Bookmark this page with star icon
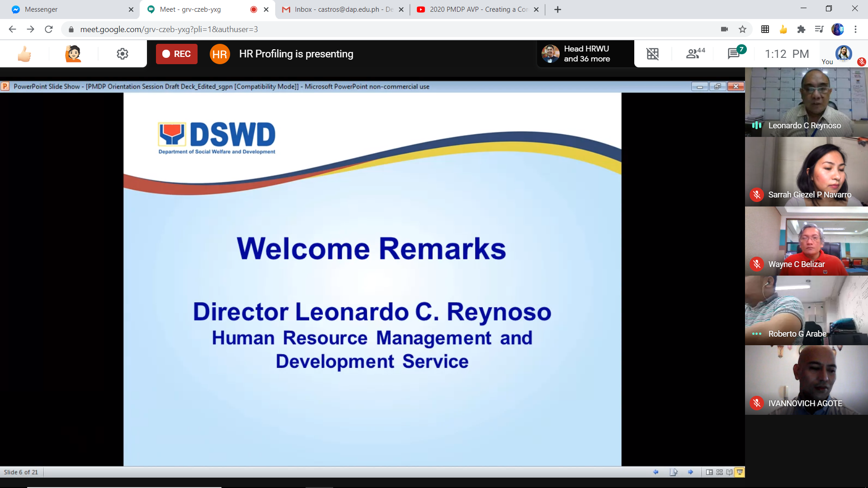The width and height of the screenshot is (868, 488). pyautogui.click(x=742, y=29)
